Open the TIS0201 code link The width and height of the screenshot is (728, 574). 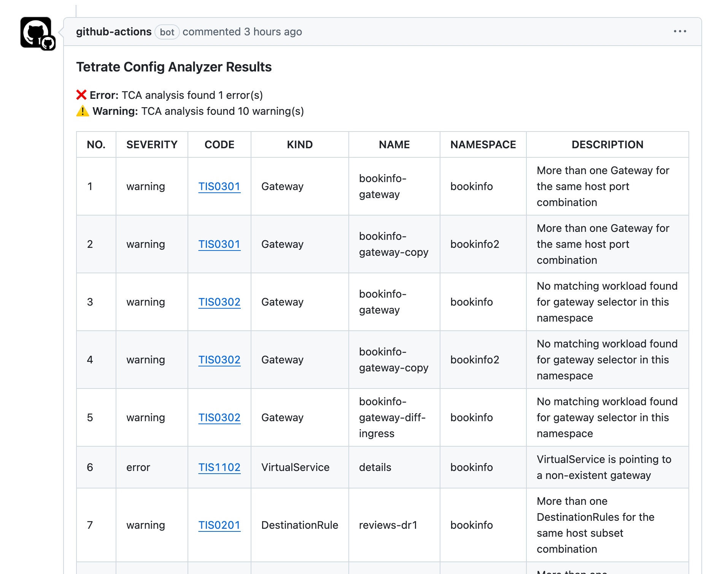pos(219,525)
